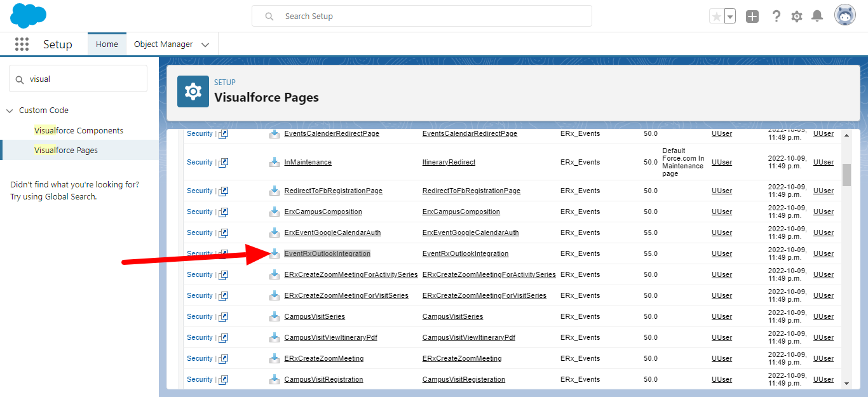Switch to the Home tab
Viewport: 868px width, 397px height.
tap(107, 44)
